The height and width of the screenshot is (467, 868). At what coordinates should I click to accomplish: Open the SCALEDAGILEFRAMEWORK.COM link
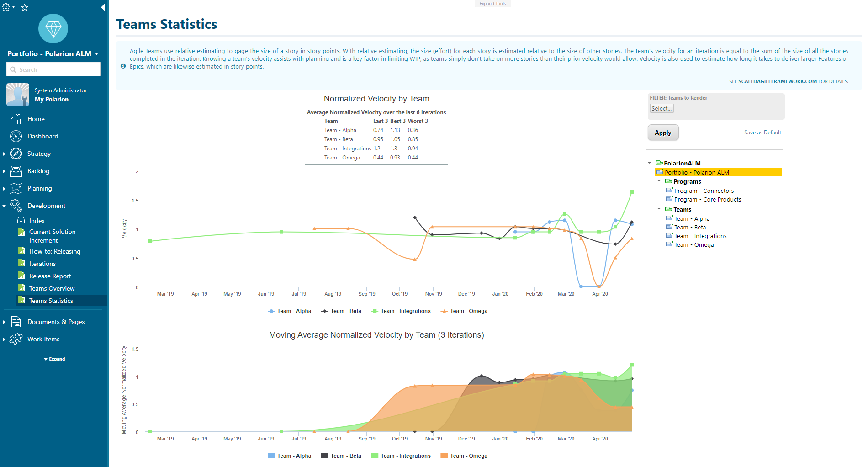click(778, 81)
